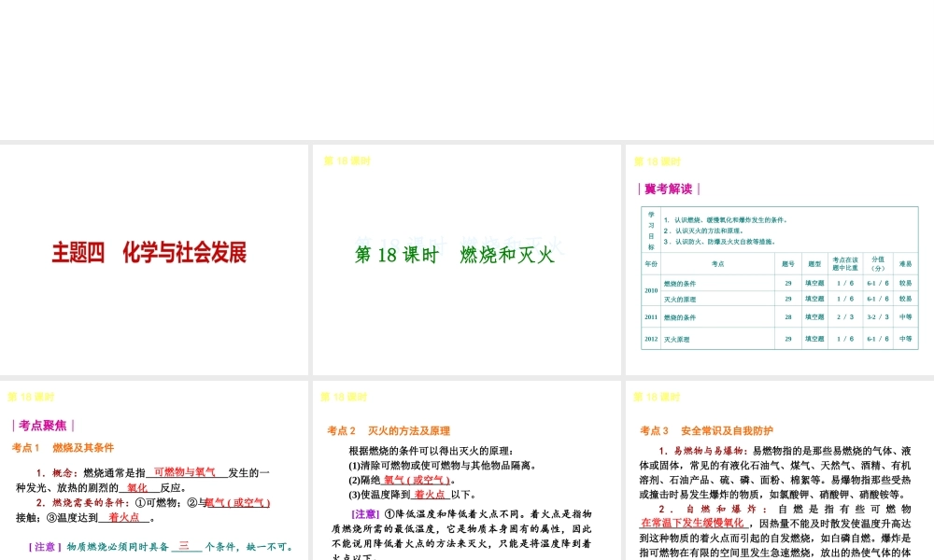Image resolution: width=934 pixels, height=560 pixels.
Task: Click 填空题 in the 2012 row
Action: point(814,339)
